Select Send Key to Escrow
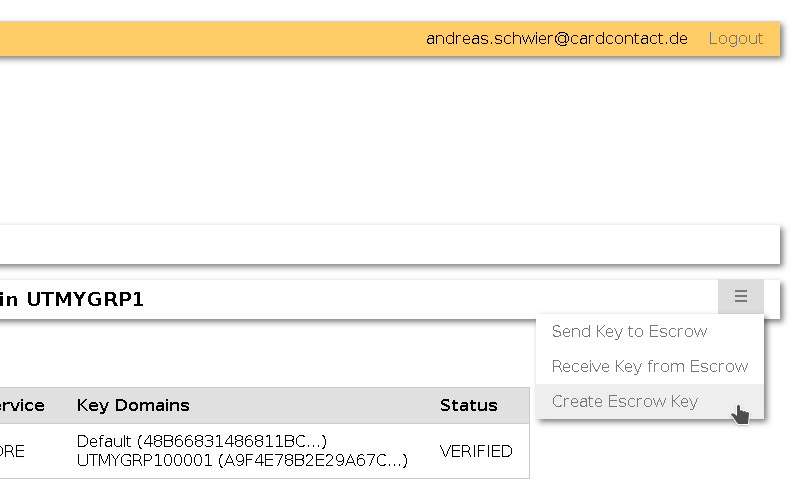This screenshot has height=500, width=800. [629, 332]
